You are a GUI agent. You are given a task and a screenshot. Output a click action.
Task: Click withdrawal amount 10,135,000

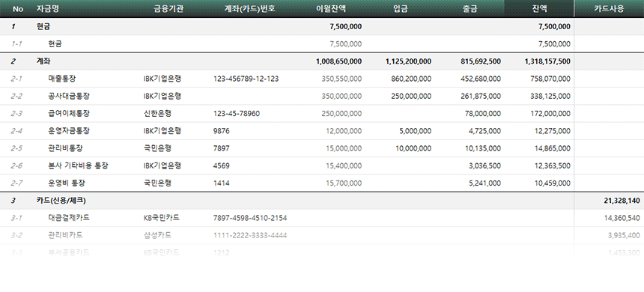coord(482,148)
